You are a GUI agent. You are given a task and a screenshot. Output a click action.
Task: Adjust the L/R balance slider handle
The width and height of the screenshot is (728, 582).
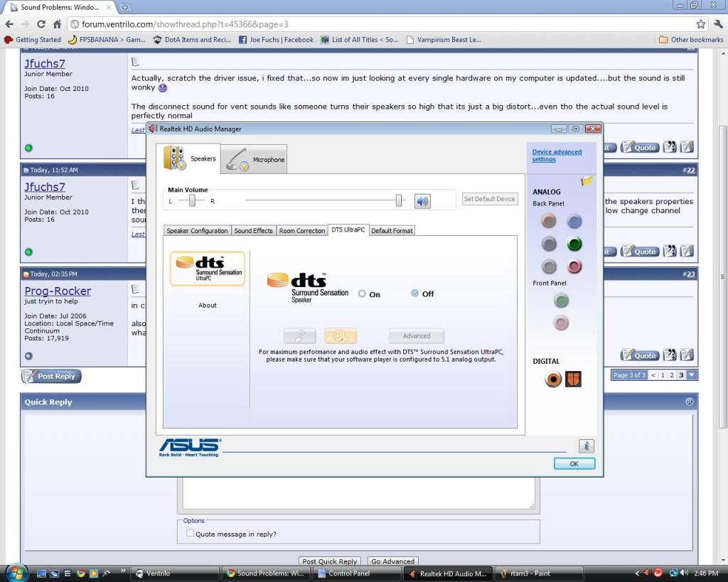pos(192,200)
